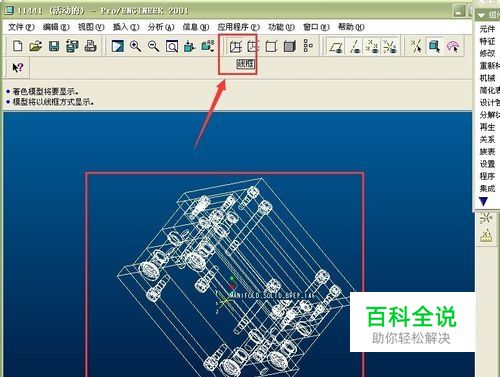The width and height of the screenshot is (500, 377).
Task: Print the model with printer icon
Action: point(90,46)
